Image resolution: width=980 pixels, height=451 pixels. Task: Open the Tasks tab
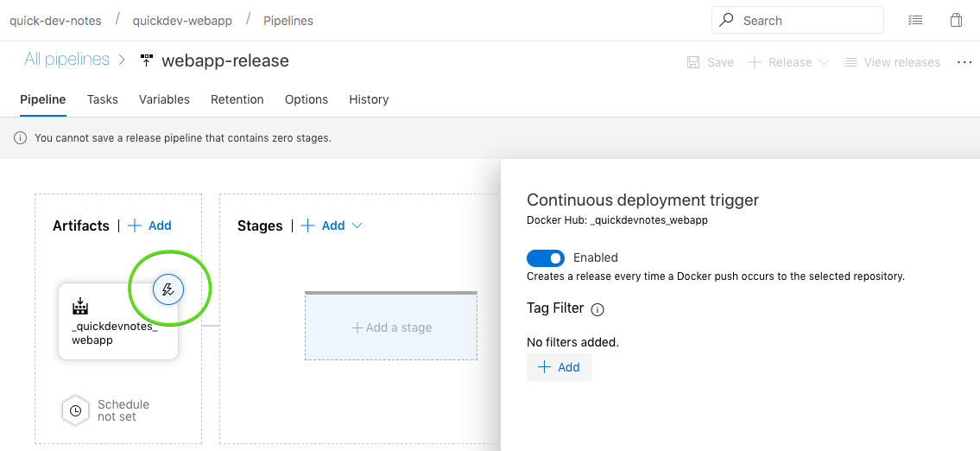[103, 99]
